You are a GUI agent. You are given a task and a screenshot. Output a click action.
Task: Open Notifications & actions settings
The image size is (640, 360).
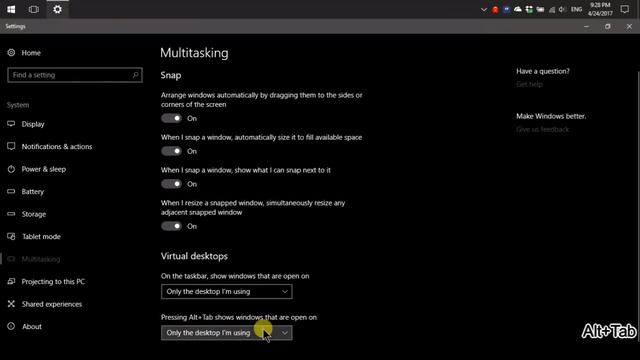(57, 147)
